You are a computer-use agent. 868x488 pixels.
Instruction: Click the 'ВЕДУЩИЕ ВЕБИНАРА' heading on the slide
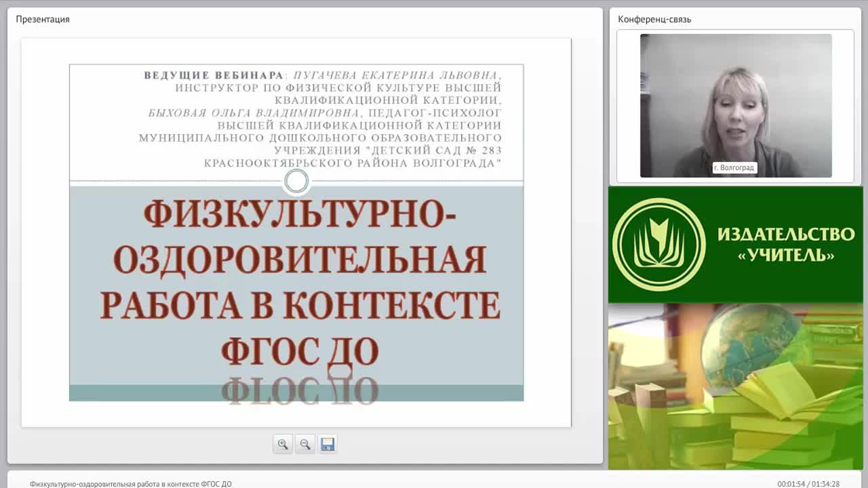(x=214, y=75)
